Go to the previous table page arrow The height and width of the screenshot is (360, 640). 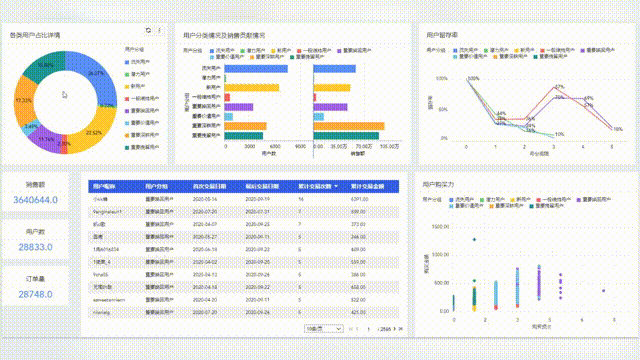[357, 329]
